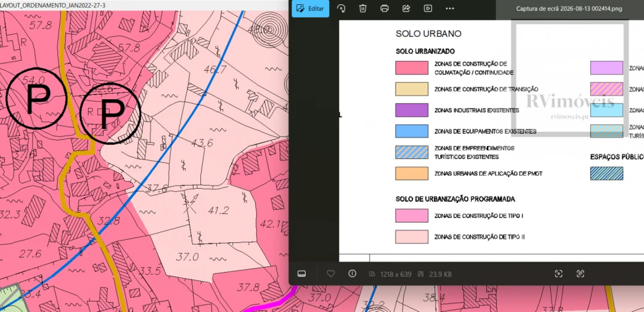The width and height of the screenshot is (644, 312).
Task: Open the share icon in the toolbar
Action: [x=406, y=8]
